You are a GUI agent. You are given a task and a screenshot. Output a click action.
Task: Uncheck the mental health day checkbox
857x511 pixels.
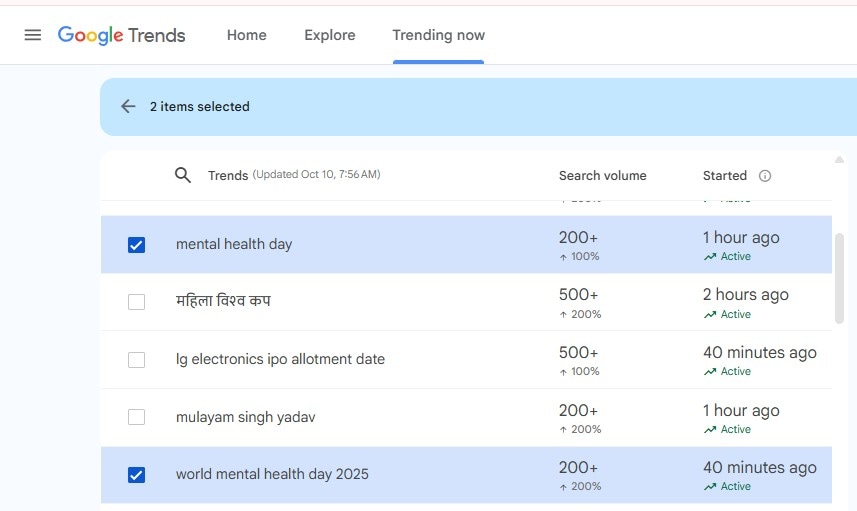[x=137, y=245]
